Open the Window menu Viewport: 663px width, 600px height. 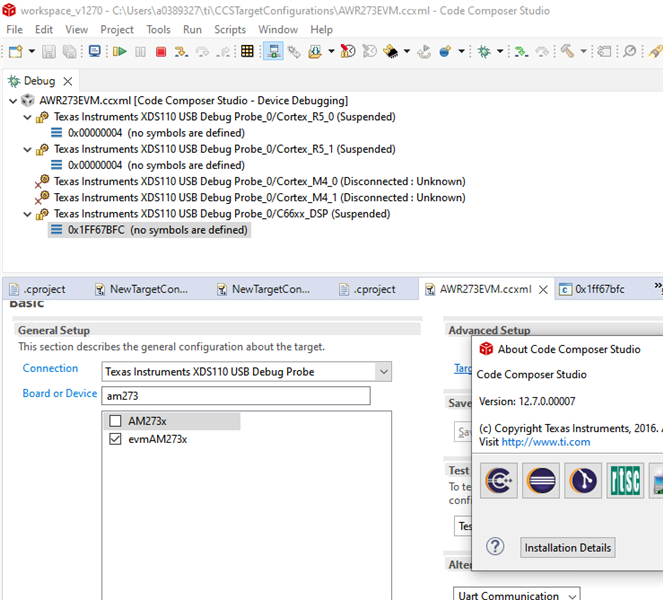point(278,30)
